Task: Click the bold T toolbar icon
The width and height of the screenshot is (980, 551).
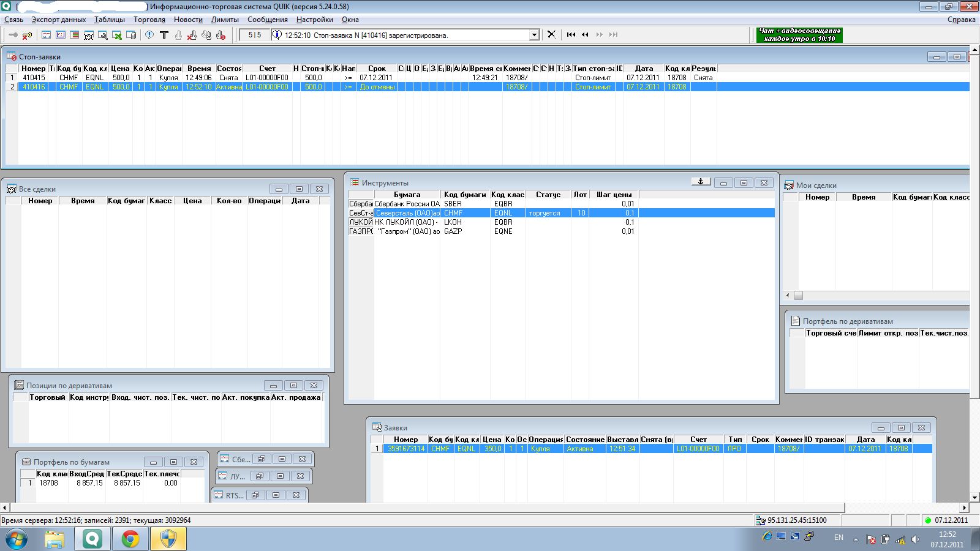Action: [x=164, y=35]
